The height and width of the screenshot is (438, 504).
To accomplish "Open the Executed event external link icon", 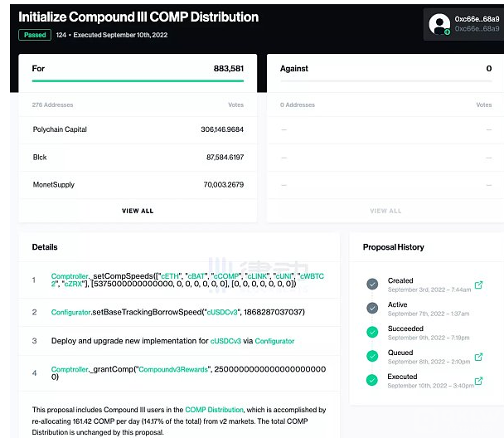I will tap(478, 381).
